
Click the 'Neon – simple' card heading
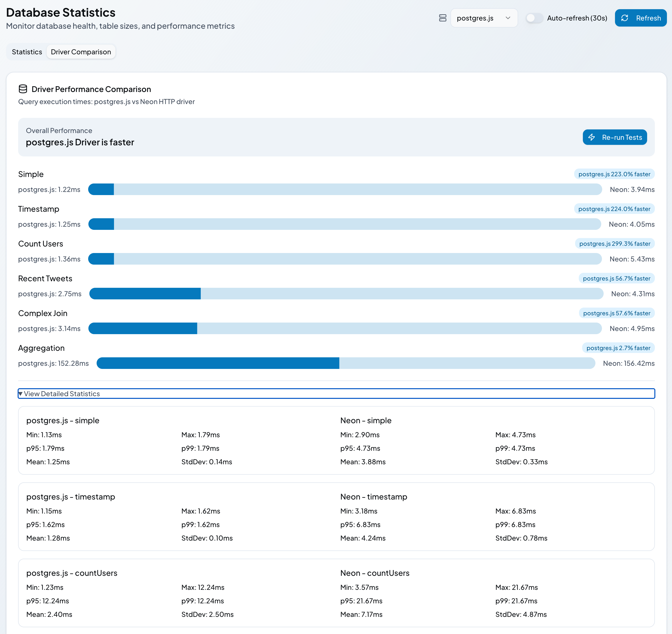[x=366, y=420]
